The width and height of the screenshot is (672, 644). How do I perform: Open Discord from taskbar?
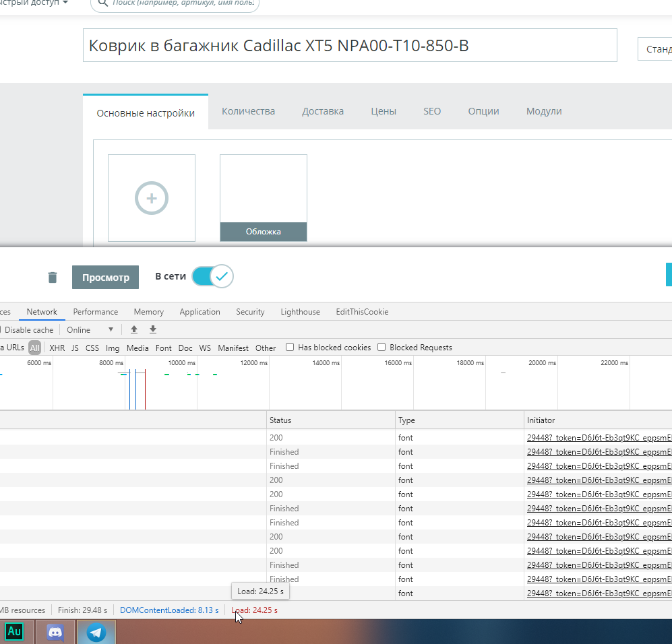pyautogui.click(x=55, y=632)
